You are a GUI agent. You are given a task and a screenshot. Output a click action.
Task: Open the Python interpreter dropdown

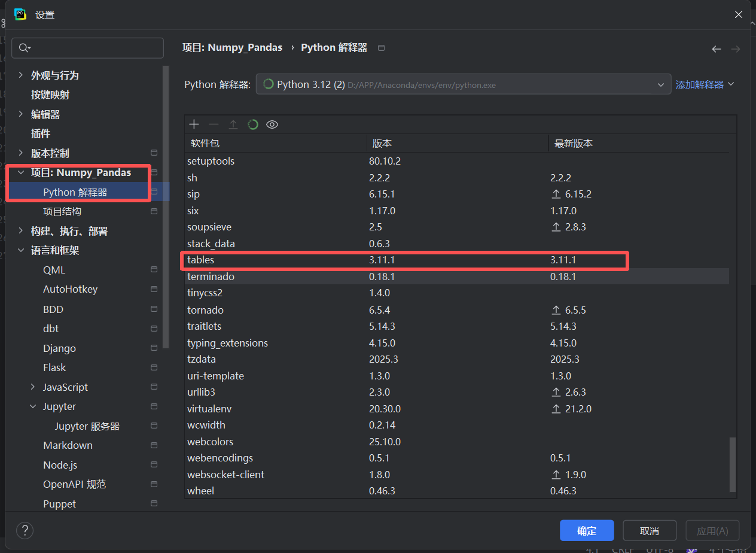click(x=464, y=84)
